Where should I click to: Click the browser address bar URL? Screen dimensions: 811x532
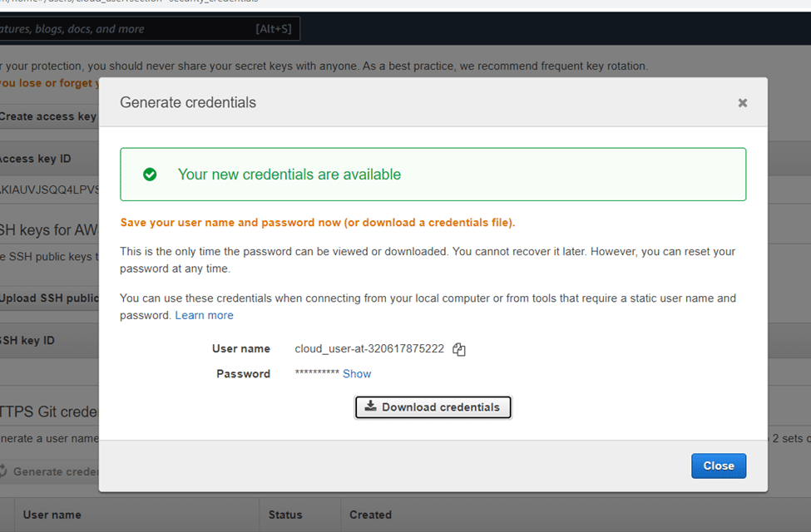click(x=166, y=3)
